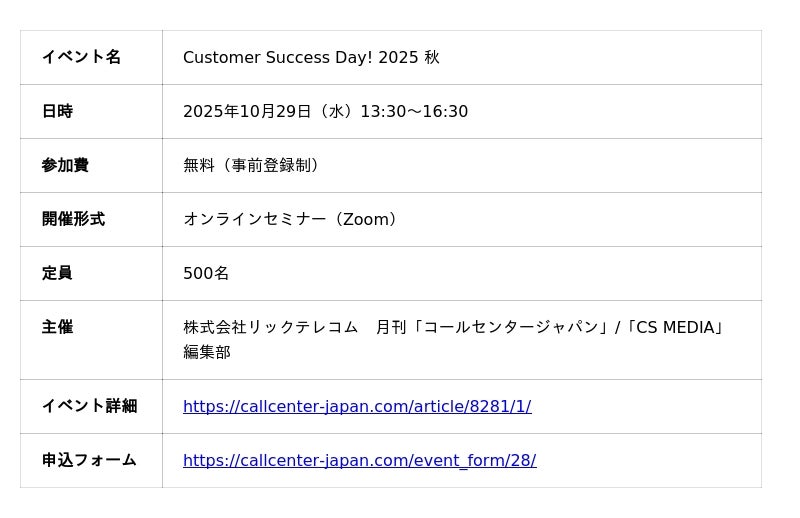The height and width of the screenshot is (518, 800).
Task: Click the Customer Success Day! 2025 秋 text
Action: pyautogui.click(x=311, y=57)
